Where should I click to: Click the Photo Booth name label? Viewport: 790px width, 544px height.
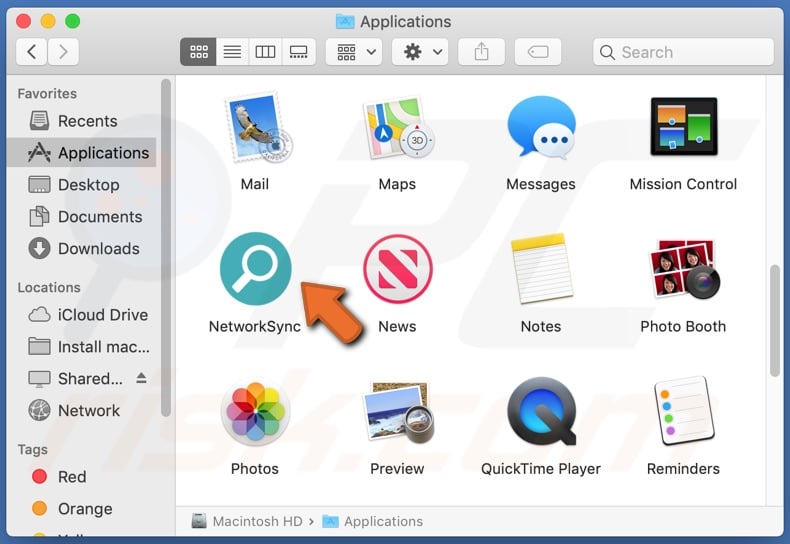point(684,327)
